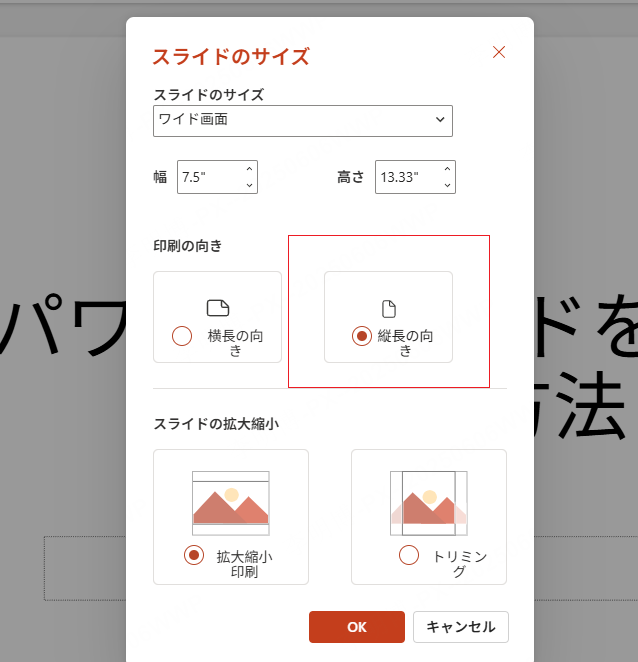Click the 縦長の向き label text
Image resolution: width=638 pixels, height=662 pixels.
pyautogui.click(x=405, y=343)
